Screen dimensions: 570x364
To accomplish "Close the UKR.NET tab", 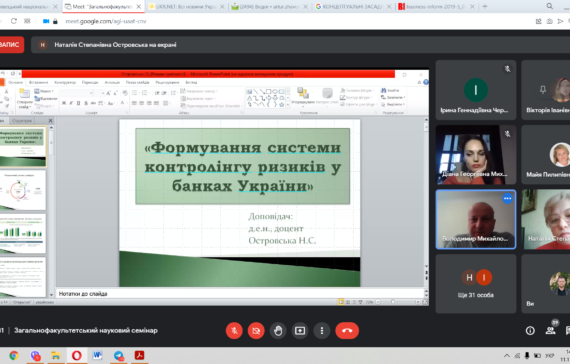I will point(222,7).
